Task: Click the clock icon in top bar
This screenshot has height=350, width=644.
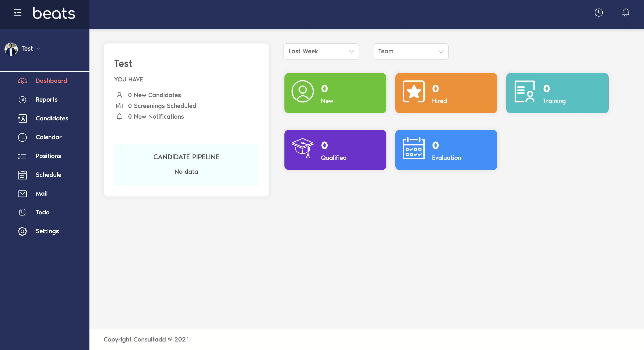Action: click(599, 13)
